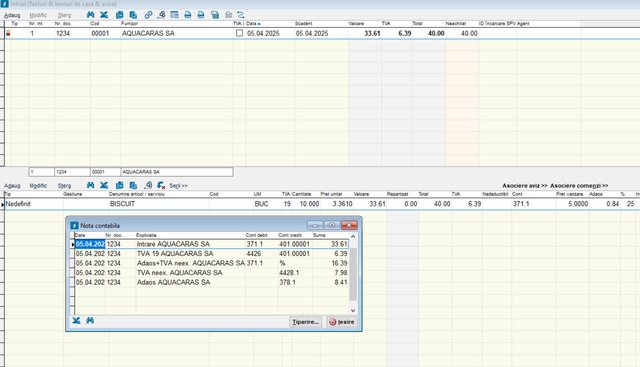Open search binoculars in Nota contabila dialog
640x367 pixels.
[x=90, y=321]
